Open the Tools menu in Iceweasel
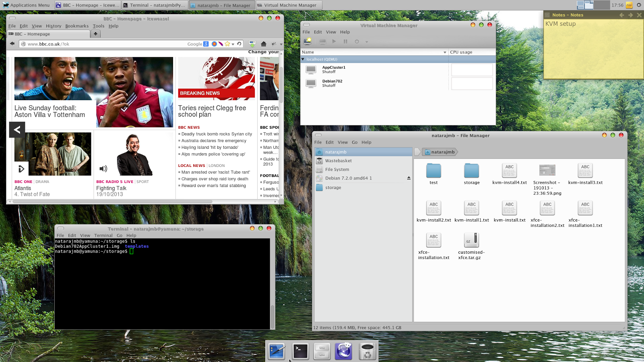Image resolution: width=644 pixels, height=362 pixels. click(x=99, y=26)
